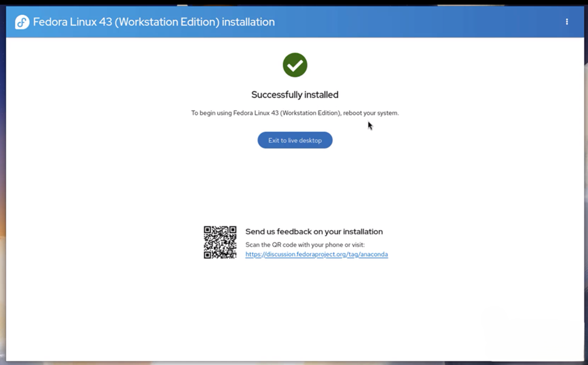Image resolution: width=588 pixels, height=365 pixels.
Task: Click the "Successfully installed" heading
Action: [x=295, y=95]
